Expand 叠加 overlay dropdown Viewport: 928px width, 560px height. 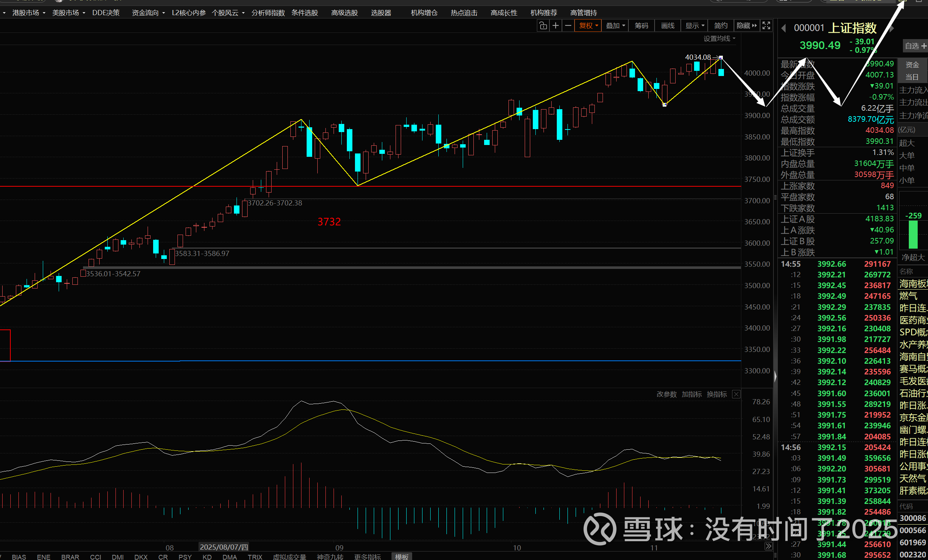tap(615, 25)
